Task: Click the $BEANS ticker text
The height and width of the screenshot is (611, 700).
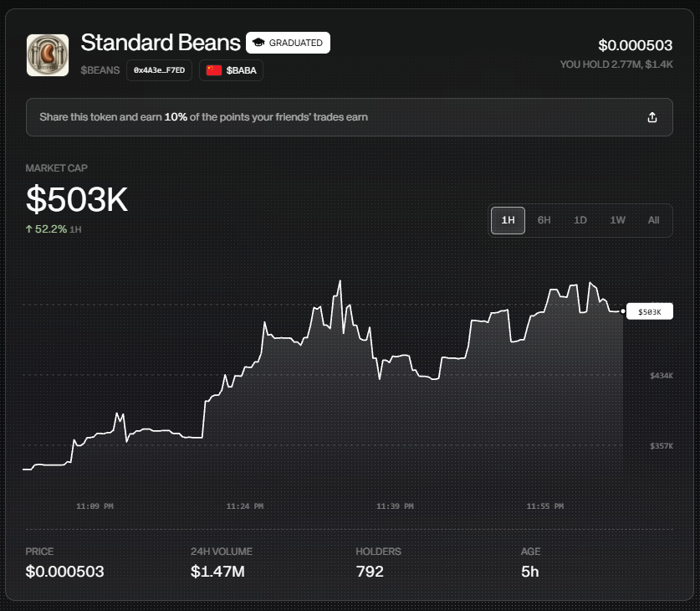Action: coord(100,70)
